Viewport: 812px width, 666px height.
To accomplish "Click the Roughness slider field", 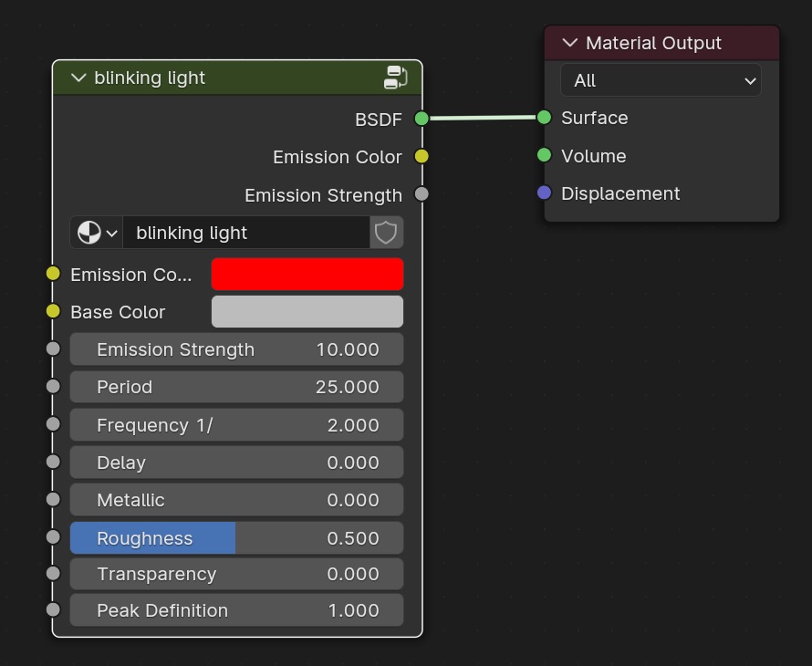I will coord(236,538).
